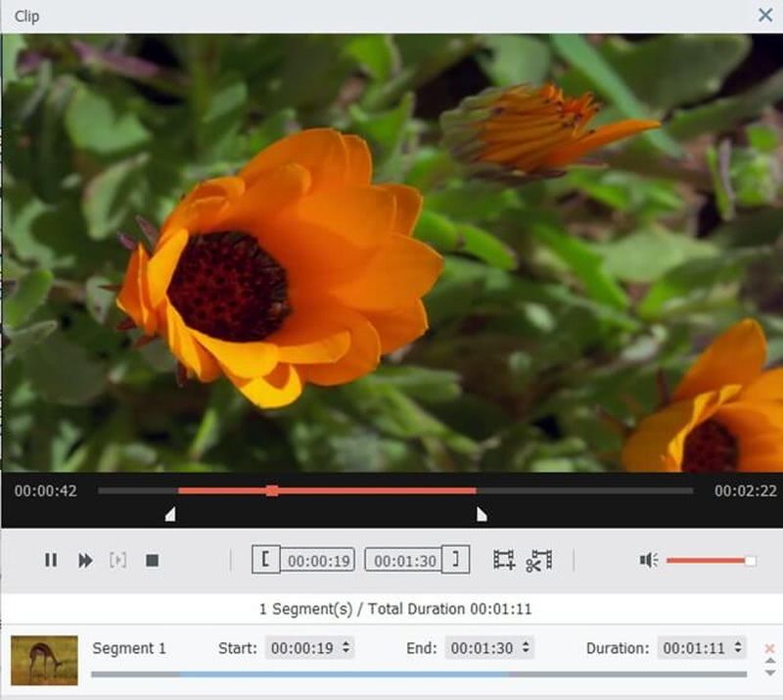Delete Segment 1 with the red X

pos(769,648)
